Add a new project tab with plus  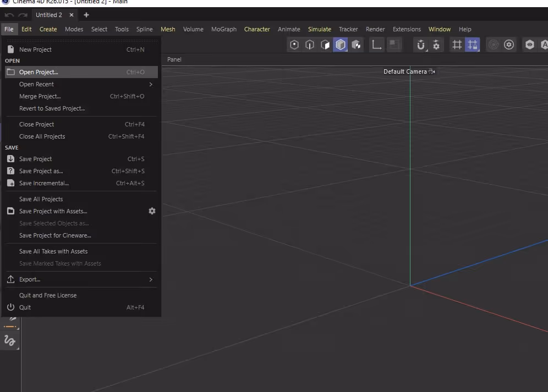86,15
